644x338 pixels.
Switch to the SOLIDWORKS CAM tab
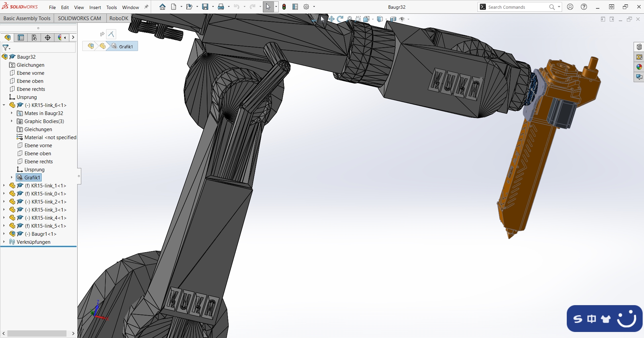[x=79, y=18]
